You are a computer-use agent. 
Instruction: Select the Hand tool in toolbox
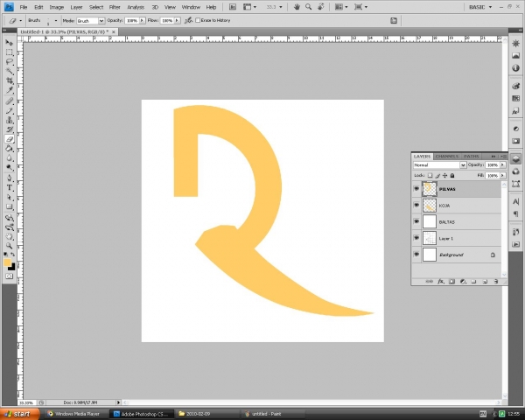click(x=10, y=237)
